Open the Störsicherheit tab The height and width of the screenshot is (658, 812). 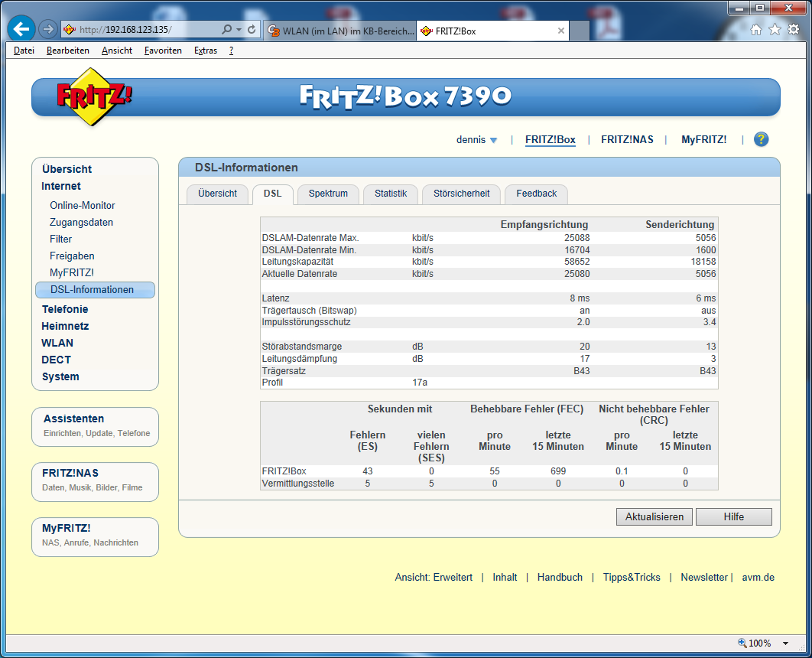(461, 194)
